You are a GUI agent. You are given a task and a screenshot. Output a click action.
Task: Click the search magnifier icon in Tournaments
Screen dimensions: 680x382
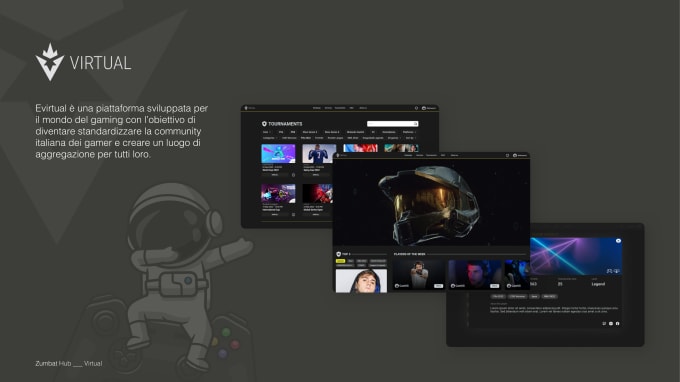[415, 124]
